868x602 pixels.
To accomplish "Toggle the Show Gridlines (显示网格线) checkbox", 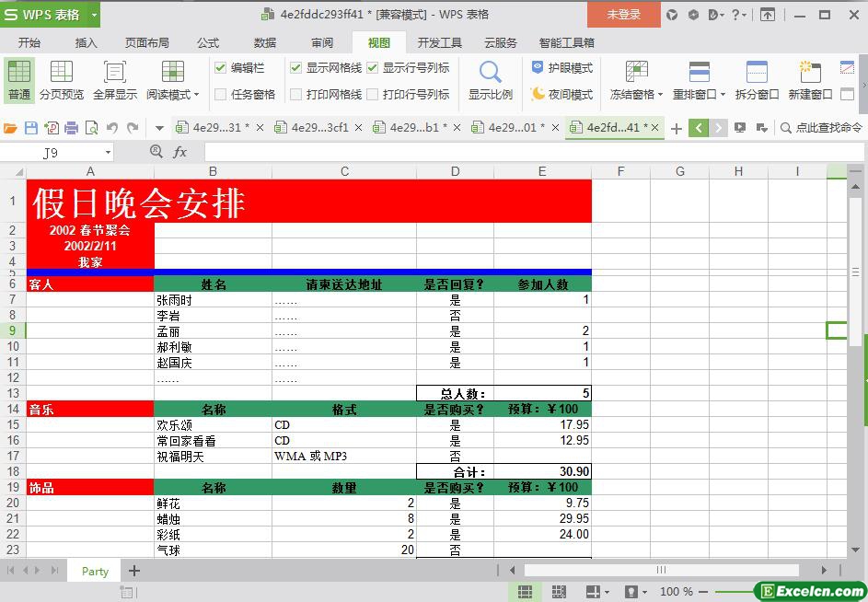I will pos(296,68).
